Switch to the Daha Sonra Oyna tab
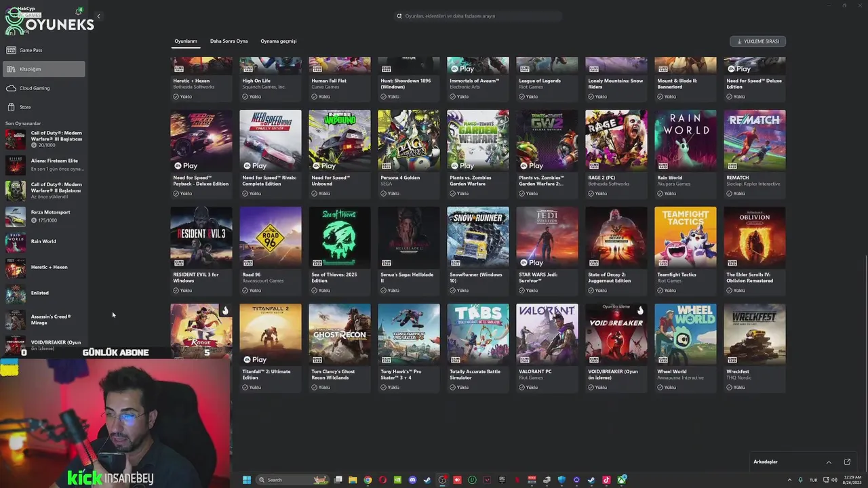This screenshot has width=868, height=488. (x=229, y=41)
